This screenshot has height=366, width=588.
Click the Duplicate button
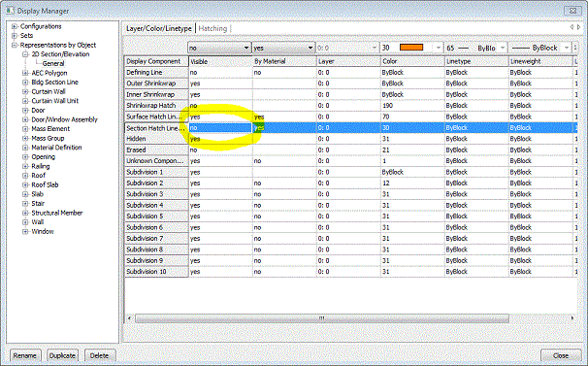click(62, 355)
